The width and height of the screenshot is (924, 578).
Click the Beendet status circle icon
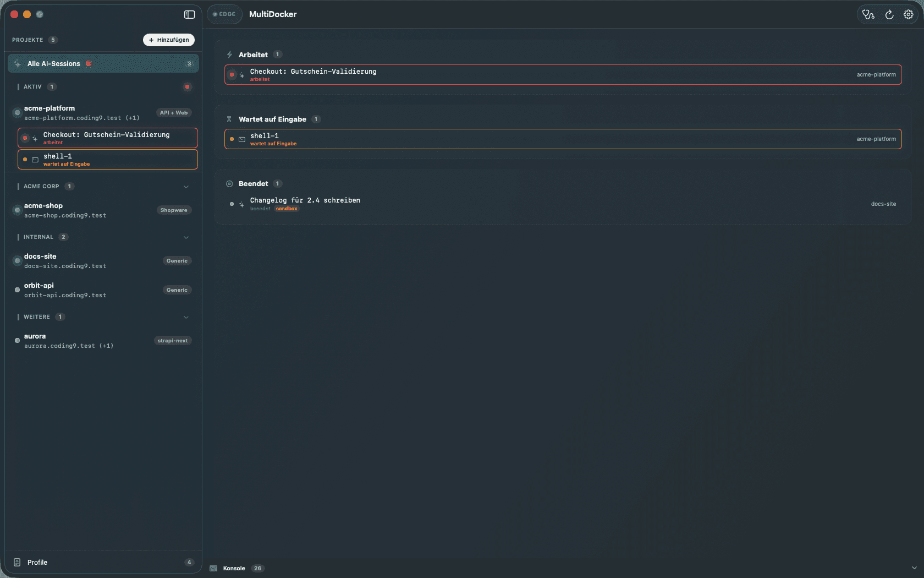[229, 183]
